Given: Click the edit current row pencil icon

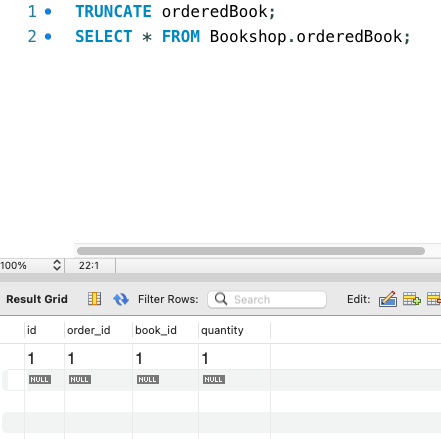Looking at the screenshot, I should click(x=388, y=299).
